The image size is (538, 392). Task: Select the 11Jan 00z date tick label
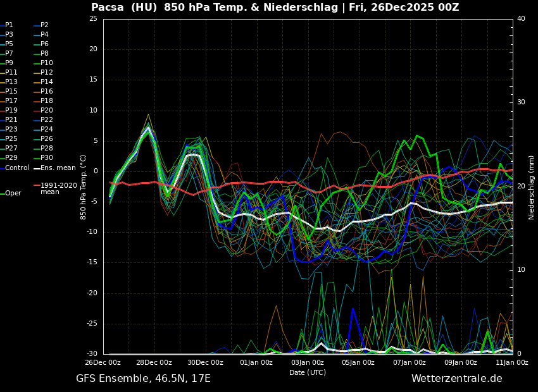tap(511, 363)
